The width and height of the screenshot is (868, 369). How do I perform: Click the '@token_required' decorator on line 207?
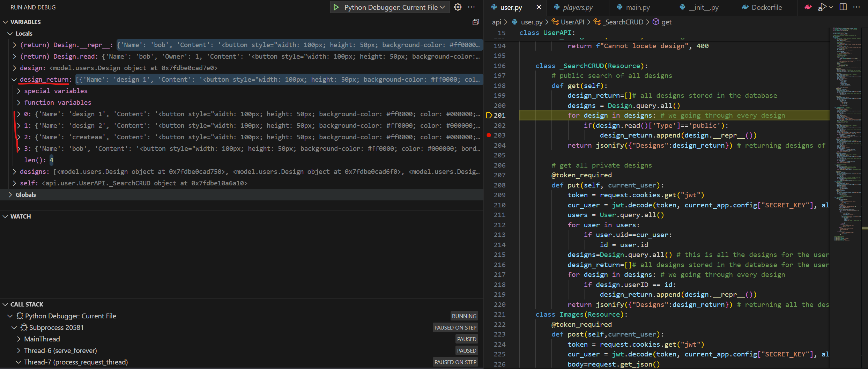[581, 175]
